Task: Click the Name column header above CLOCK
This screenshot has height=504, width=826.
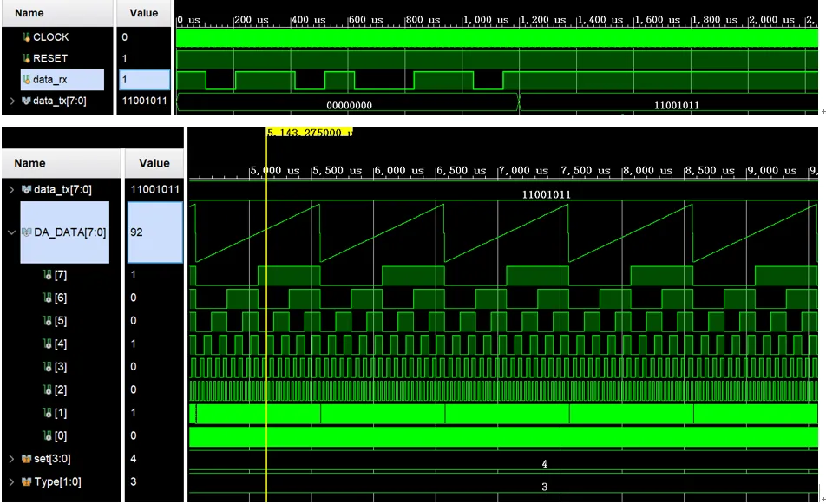Action: click(x=29, y=14)
